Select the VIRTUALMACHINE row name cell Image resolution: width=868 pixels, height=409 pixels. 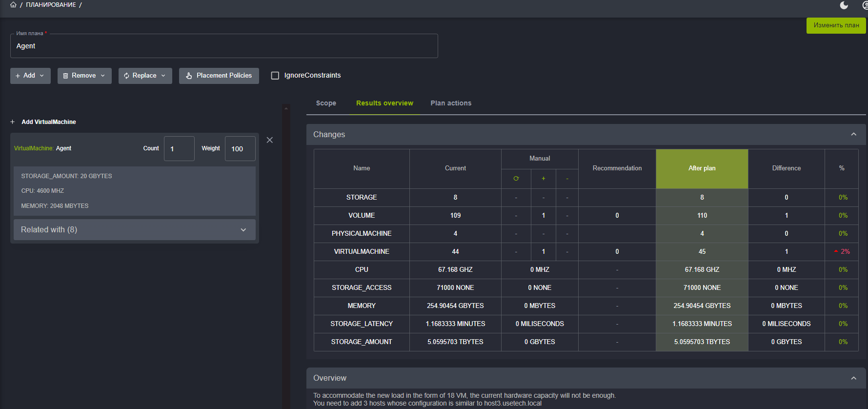pos(362,252)
